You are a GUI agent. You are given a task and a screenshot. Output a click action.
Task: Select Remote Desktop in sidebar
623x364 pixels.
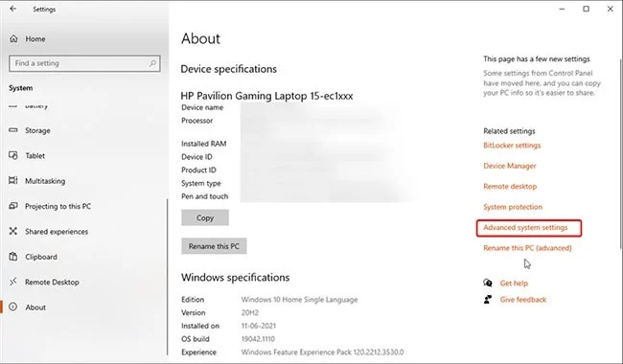pyautogui.click(x=52, y=283)
